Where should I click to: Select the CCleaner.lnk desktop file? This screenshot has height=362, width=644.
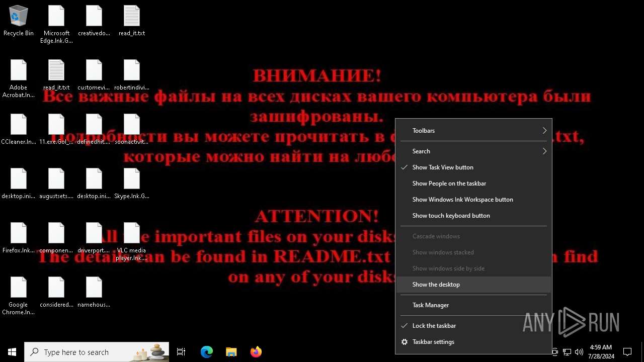coord(19,130)
